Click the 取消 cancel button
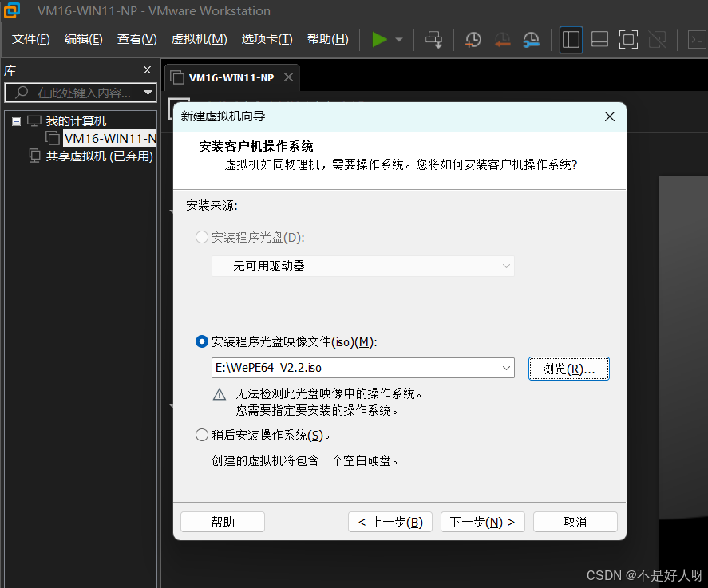The image size is (708, 588). tap(575, 522)
